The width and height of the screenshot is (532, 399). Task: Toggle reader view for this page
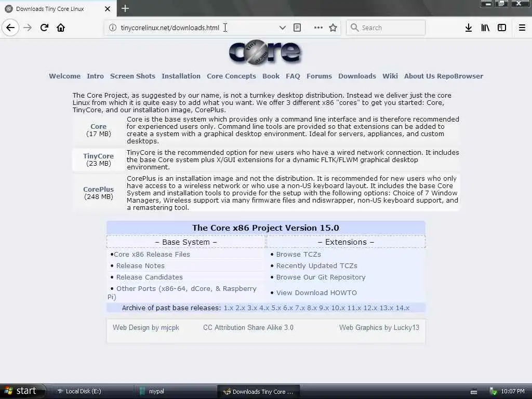pos(297,28)
